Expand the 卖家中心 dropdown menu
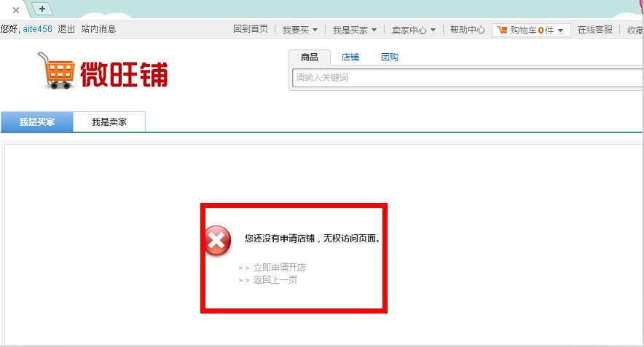This screenshot has height=347, width=644. click(413, 30)
